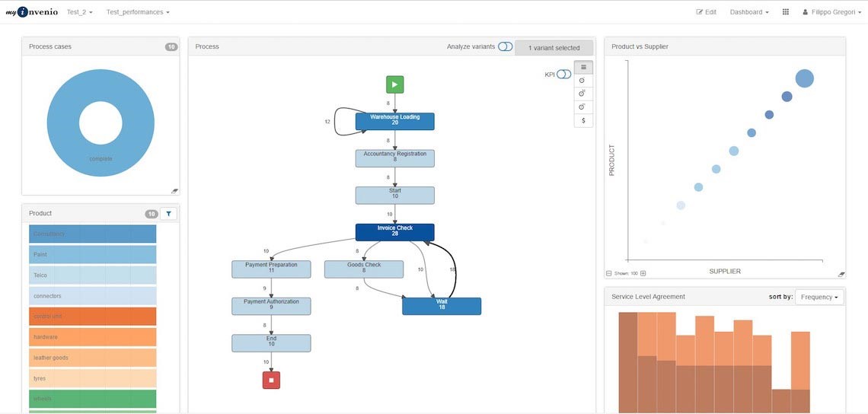The height and width of the screenshot is (414, 868).
Task: Click the Edit button
Action: 706,12
